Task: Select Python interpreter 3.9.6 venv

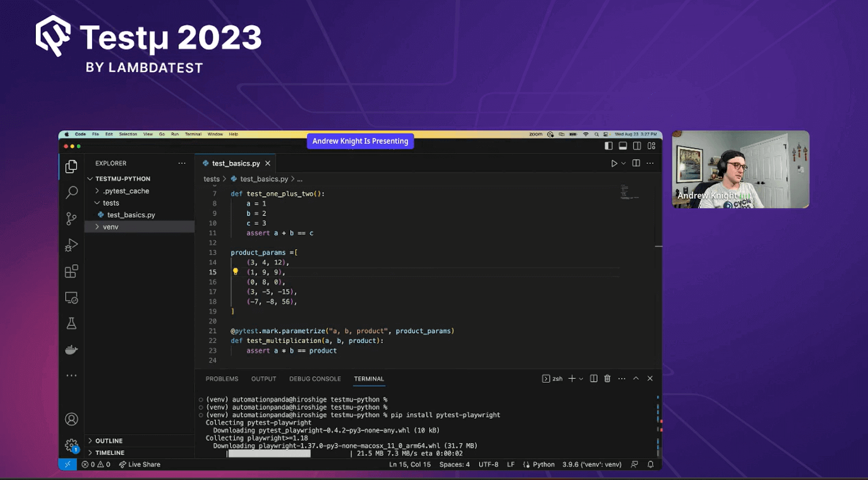Action: [x=592, y=464]
